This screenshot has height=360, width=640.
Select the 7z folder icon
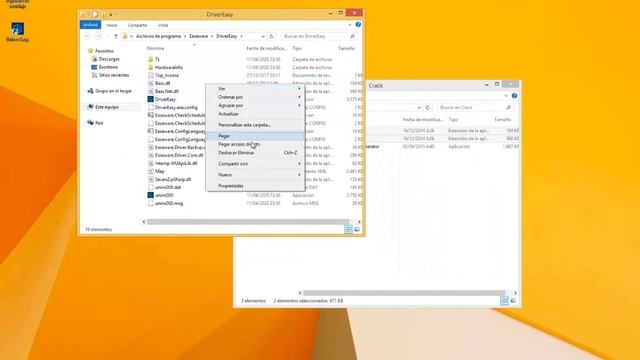pos(151,59)
